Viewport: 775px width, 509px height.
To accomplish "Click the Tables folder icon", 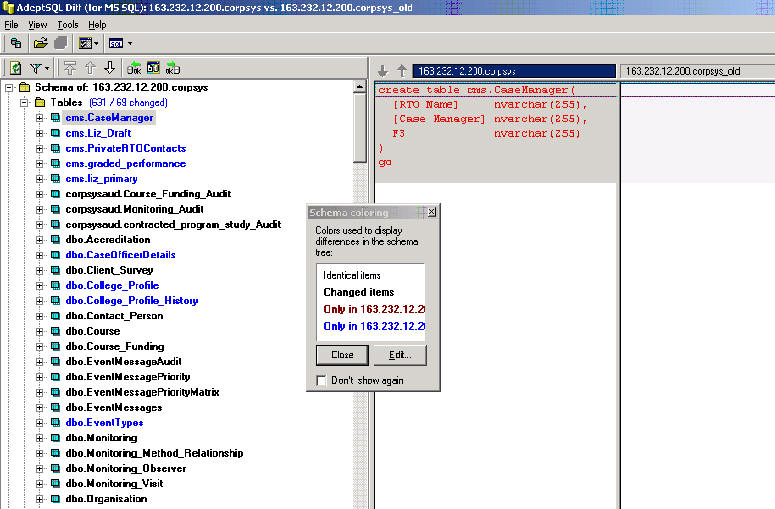I will pos(41,103).
